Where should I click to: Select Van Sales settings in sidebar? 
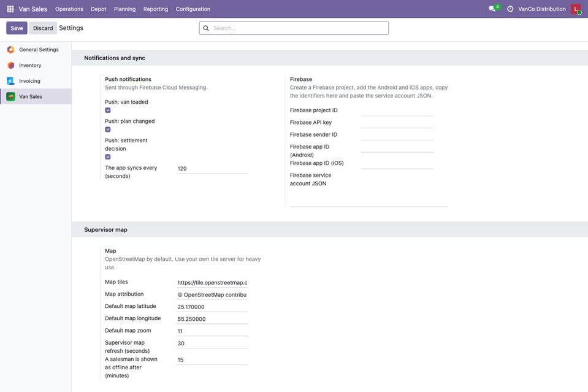(36, 97)
